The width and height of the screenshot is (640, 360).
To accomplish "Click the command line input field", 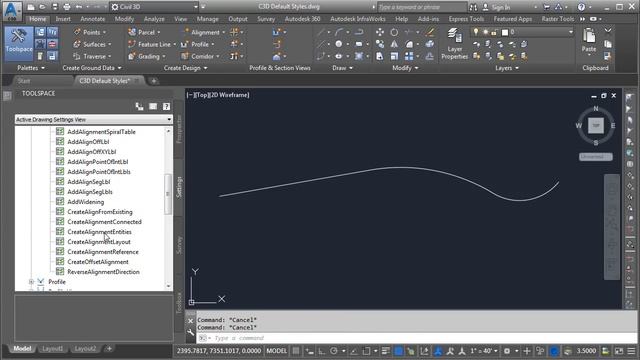I will point(416,338).
